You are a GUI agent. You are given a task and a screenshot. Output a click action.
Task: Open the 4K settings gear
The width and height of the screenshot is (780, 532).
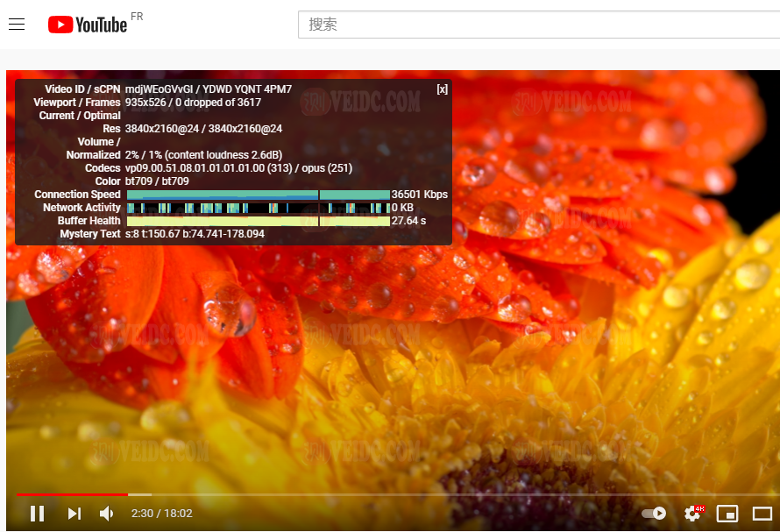coord(693,513)
